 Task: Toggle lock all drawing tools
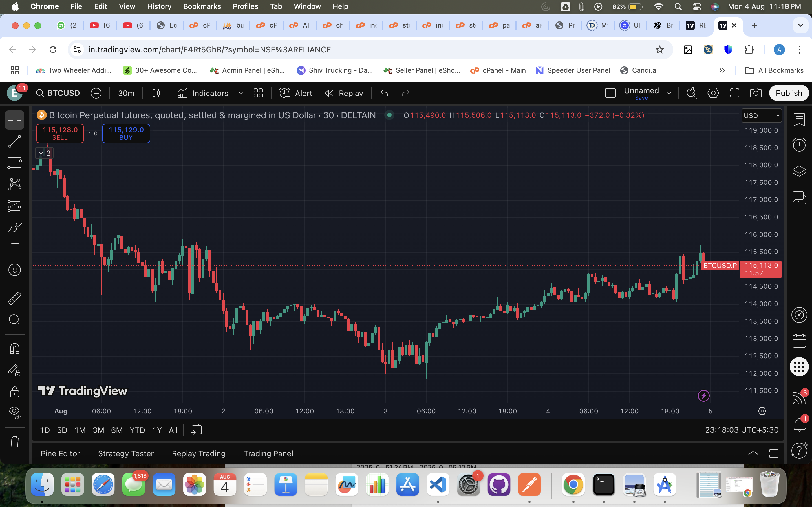click(14, 392)
